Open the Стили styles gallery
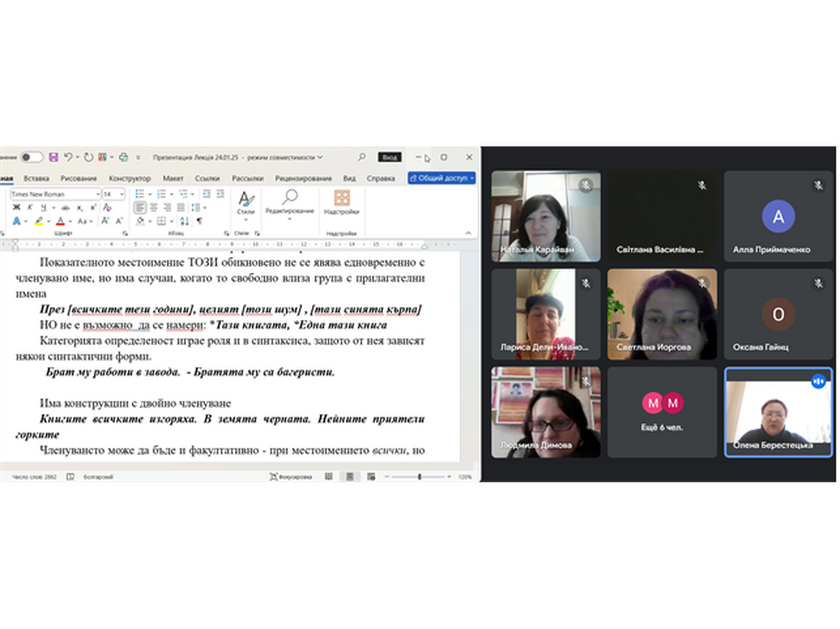The height and width of the screenshot is (629, 840). [x=245, y=203]
